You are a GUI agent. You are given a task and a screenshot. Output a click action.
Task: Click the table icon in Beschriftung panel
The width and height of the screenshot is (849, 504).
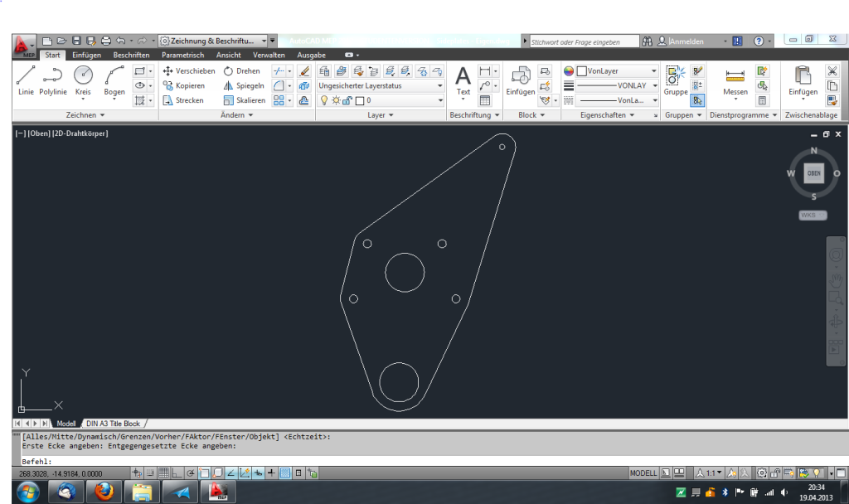click(x=484, y=100)
